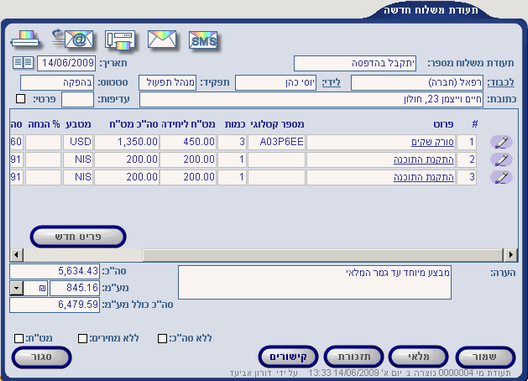This screenshot has height=381, width=528.
Task: Click the סטטוס field בהפקה
Action: [57, 83]
